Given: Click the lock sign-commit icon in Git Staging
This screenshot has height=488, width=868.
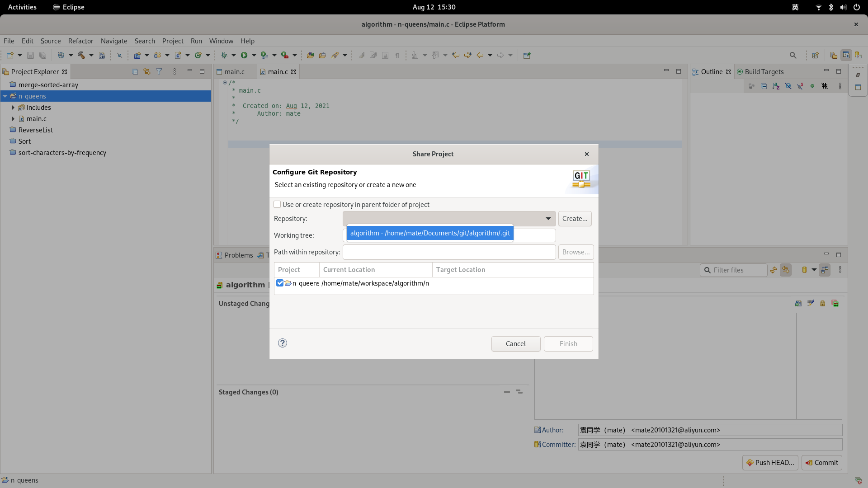Looking at the screenshot, I should [823, 303].
